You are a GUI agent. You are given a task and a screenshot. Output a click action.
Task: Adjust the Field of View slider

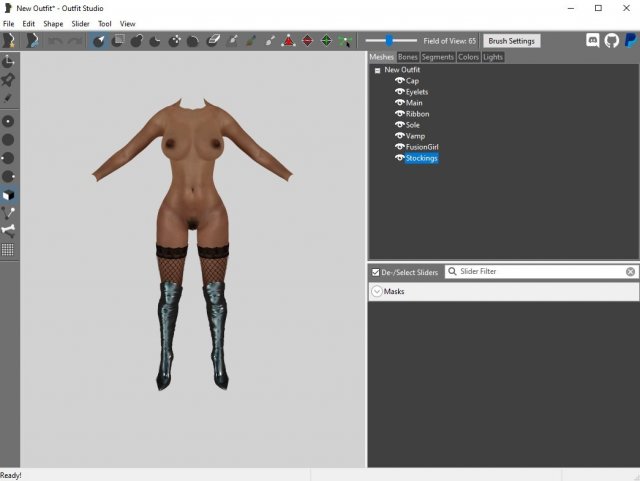(387, 41)
